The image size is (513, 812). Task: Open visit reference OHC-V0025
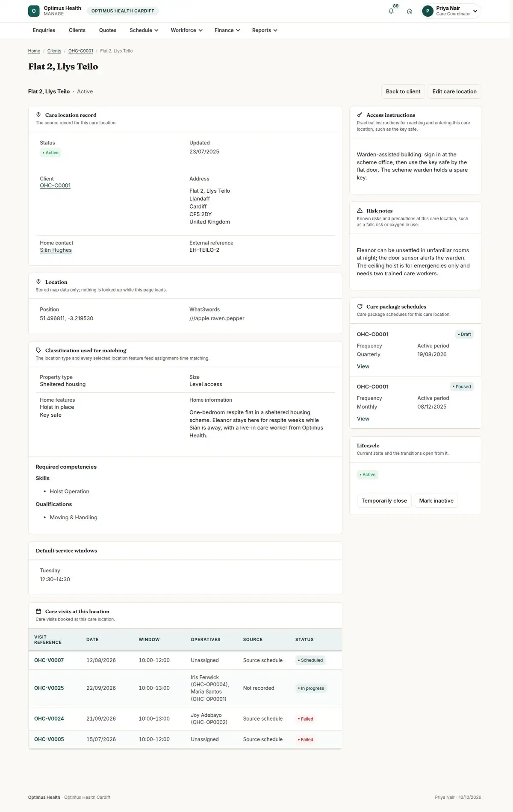tap(49, 688)
